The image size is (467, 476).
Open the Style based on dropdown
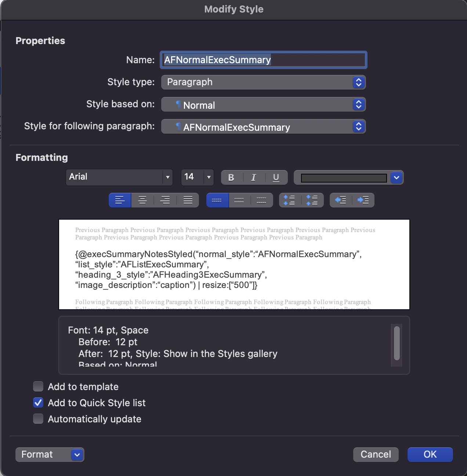pos(263,105)
